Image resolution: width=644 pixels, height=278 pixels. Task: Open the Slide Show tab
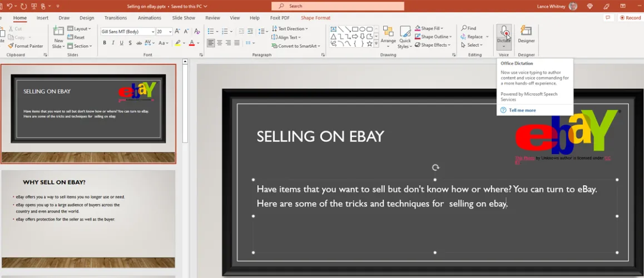[184, 18]
